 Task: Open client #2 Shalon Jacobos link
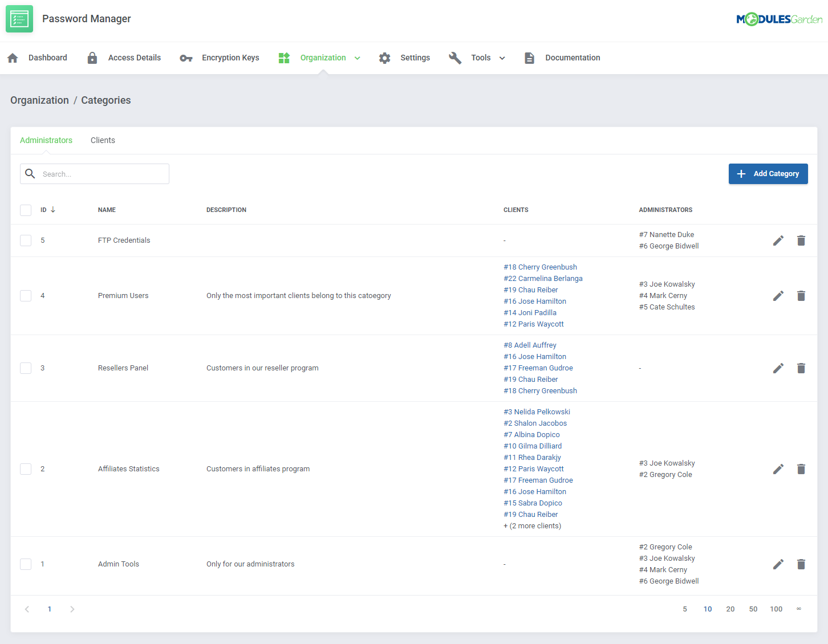pyautogui.click(x=535, y=423)
